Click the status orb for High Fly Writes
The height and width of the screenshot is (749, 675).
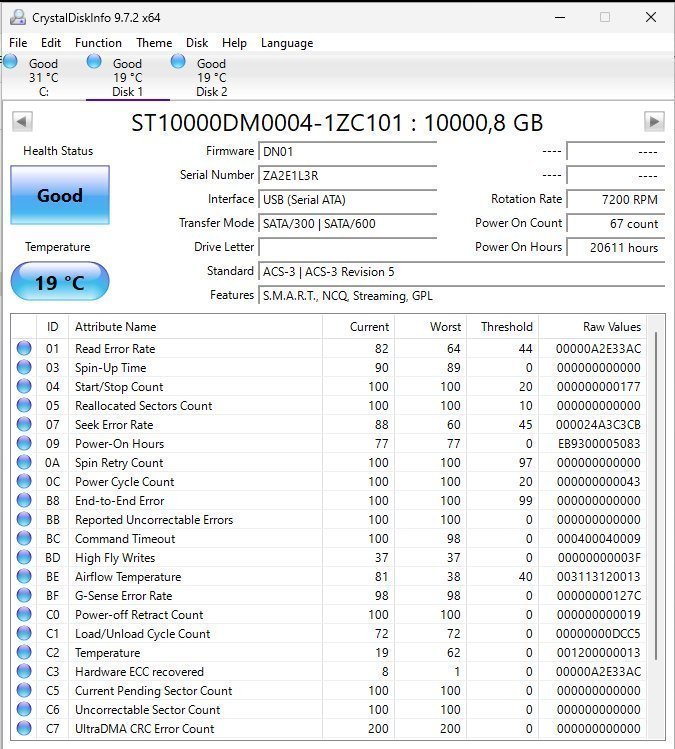[x=24, y=558]
